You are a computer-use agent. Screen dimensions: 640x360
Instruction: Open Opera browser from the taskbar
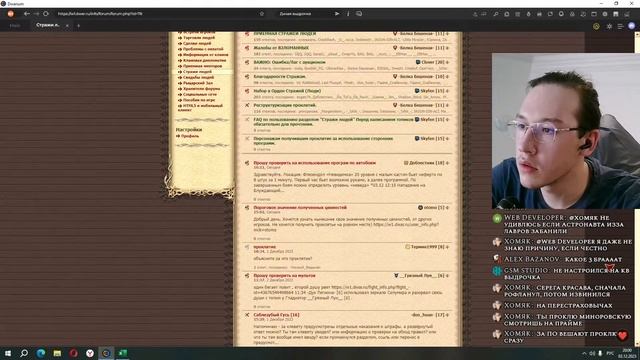pos(73,353)
